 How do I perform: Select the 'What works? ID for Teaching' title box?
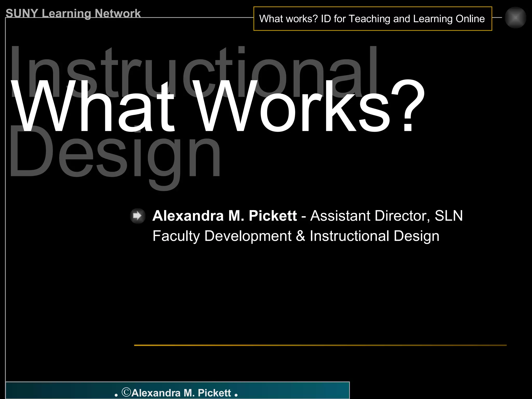pyautogui.click(x=373, y=19)
